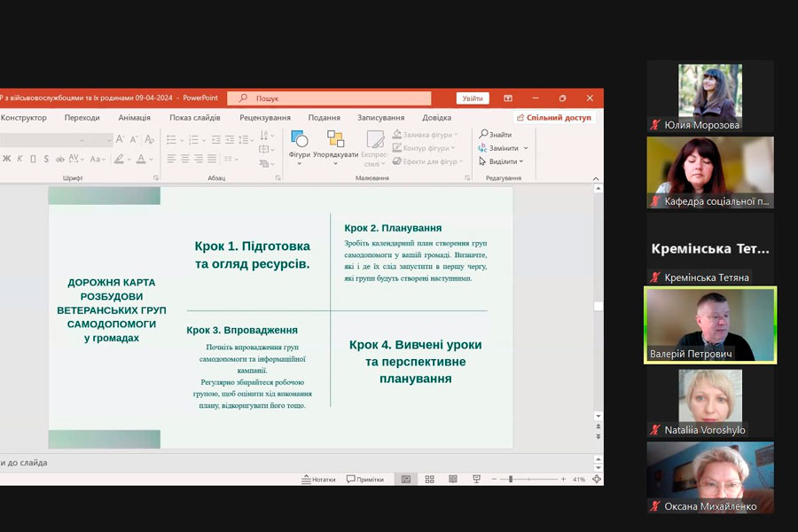This screenshot has height=532, width=798.
Task: Click the Упорядкувати arrange icon
Action: 335,140
